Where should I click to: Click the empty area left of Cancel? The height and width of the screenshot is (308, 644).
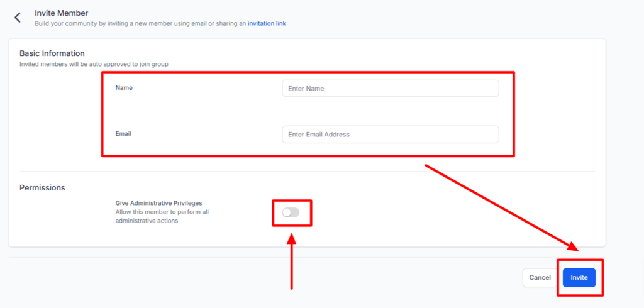point(314,277)
